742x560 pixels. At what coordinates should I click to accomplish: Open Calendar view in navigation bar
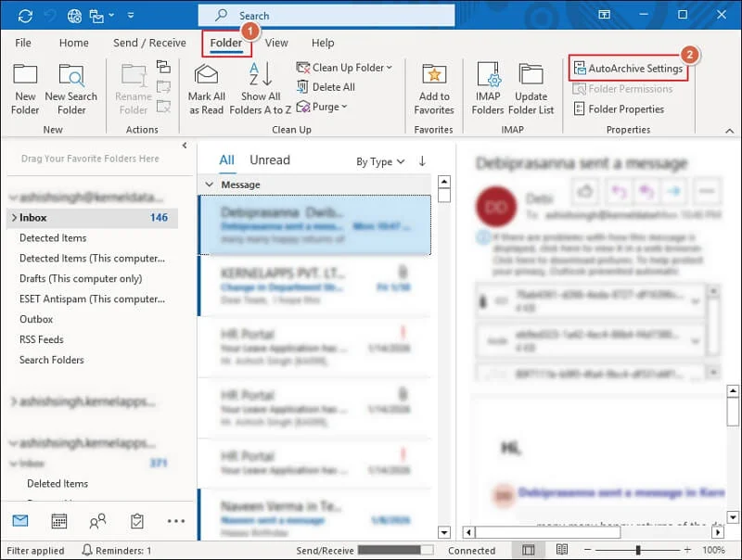(x=58, y=521)
